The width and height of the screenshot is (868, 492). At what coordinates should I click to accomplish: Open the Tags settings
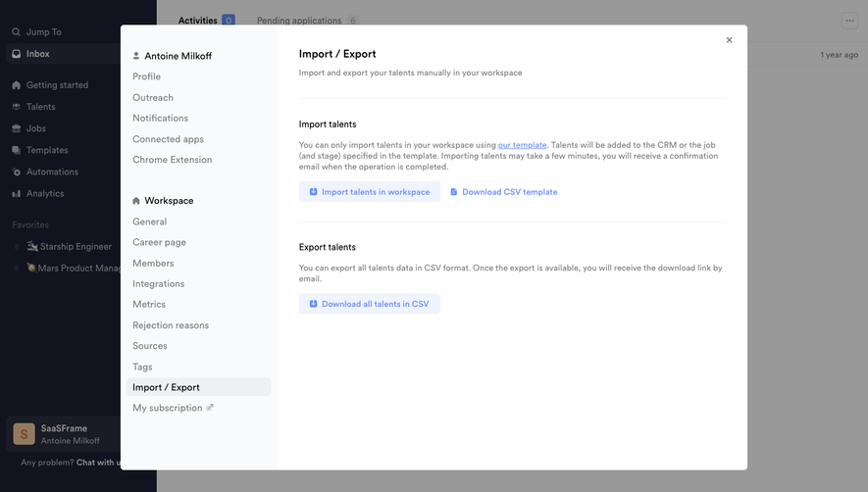click(x=142, y=367)
